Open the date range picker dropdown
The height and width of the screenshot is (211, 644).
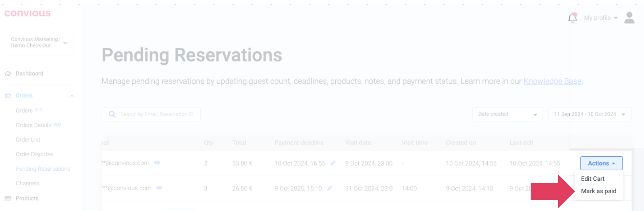pyautogui.click(x=589, y=114)
